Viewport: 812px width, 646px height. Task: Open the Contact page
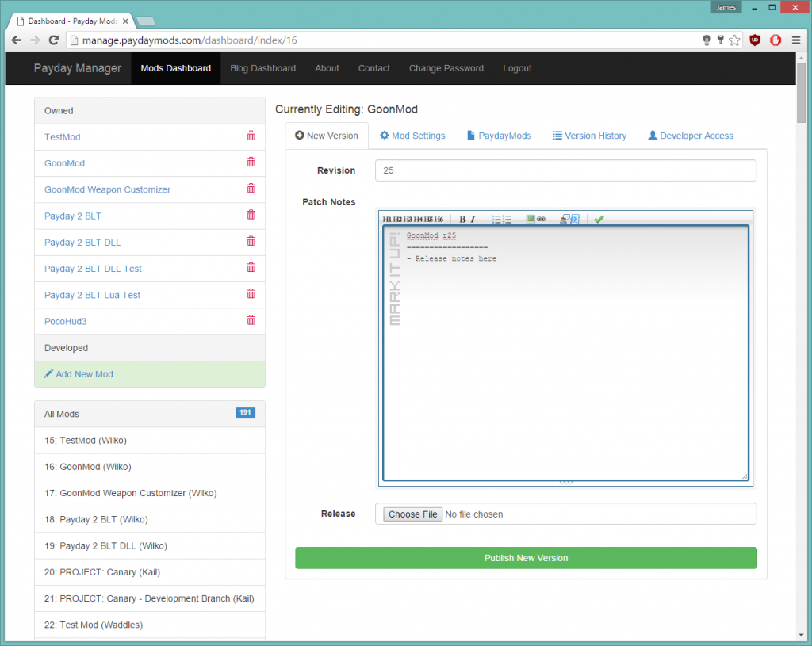[x=374, y=68]
